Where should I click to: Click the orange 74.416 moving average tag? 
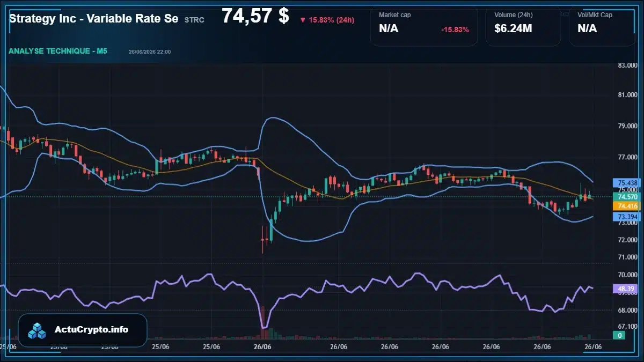pos(627,206)
